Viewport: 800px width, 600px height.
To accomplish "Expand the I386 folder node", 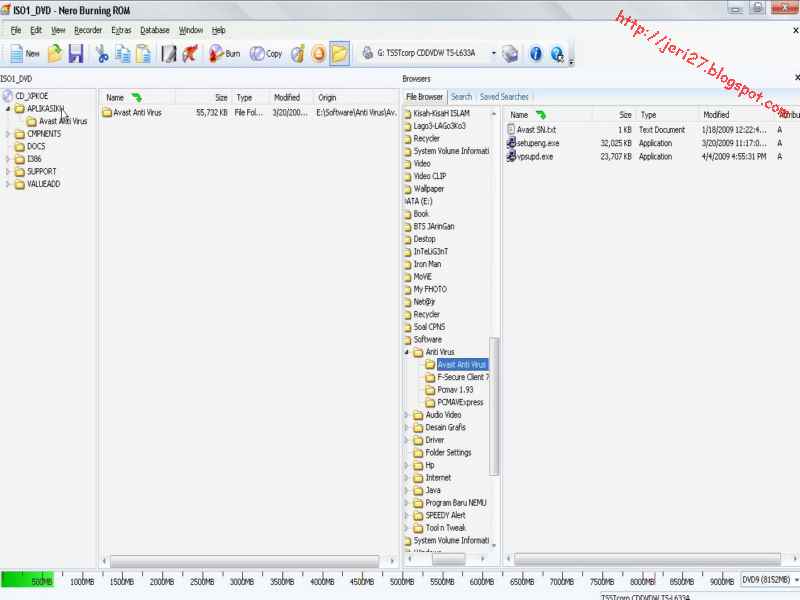I will 8,159.
